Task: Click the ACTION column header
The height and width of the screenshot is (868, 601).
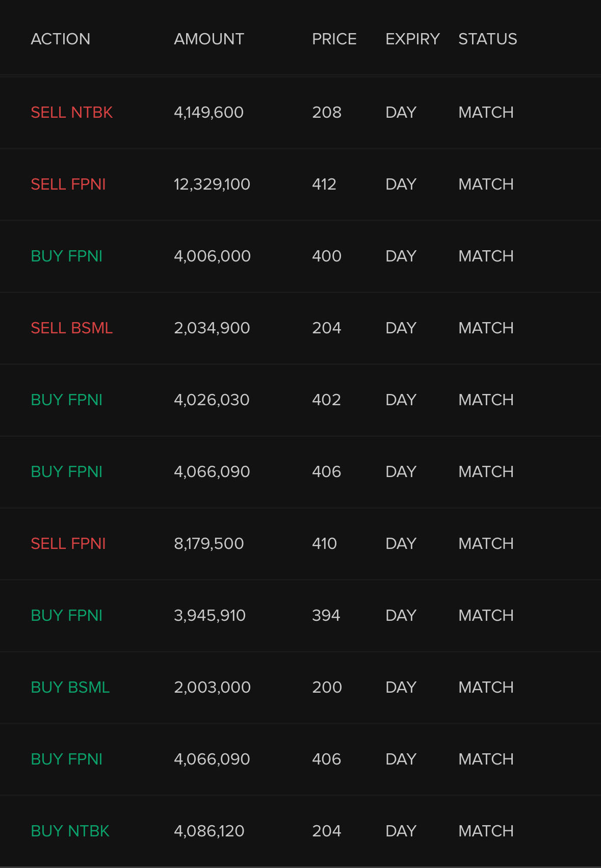Action: point(60,39)
